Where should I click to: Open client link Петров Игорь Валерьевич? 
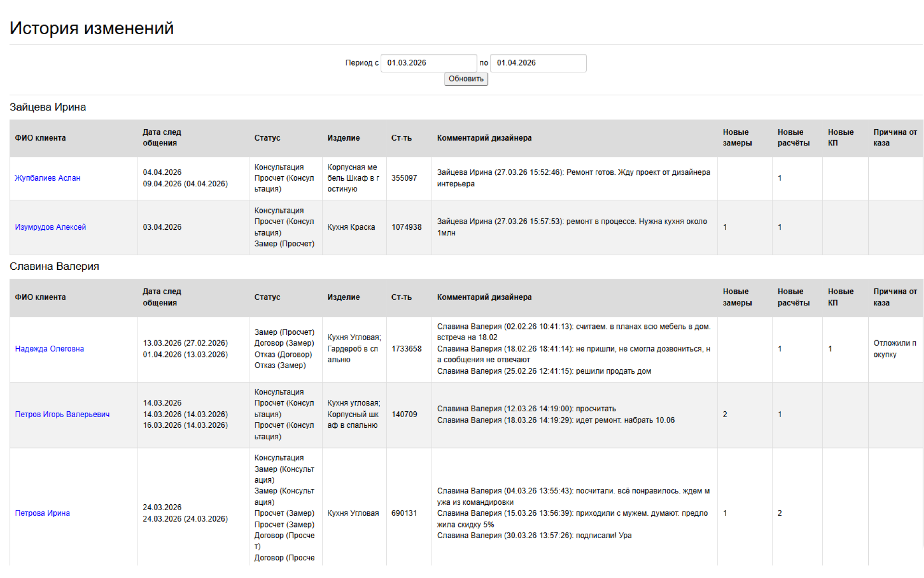[62, 414]
